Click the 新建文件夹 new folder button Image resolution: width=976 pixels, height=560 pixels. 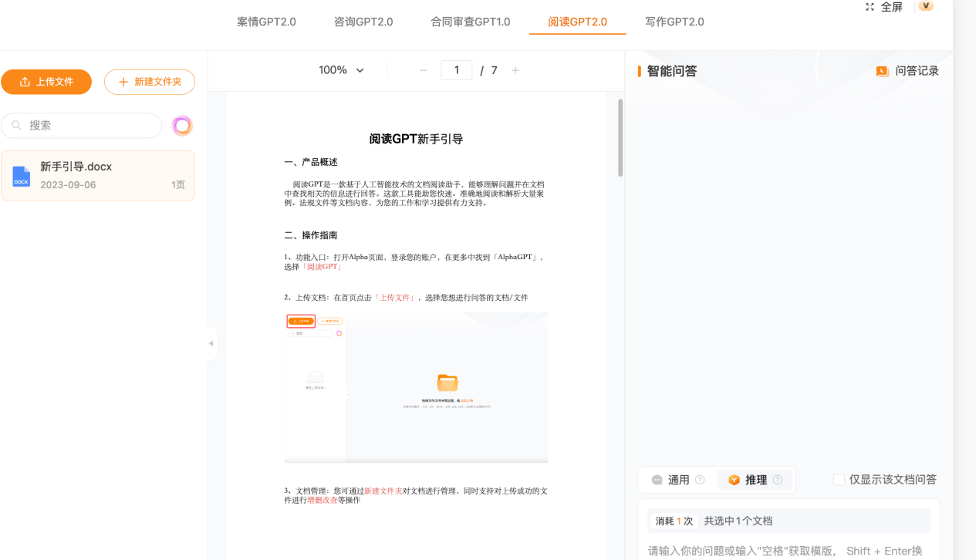coord(150,82)
